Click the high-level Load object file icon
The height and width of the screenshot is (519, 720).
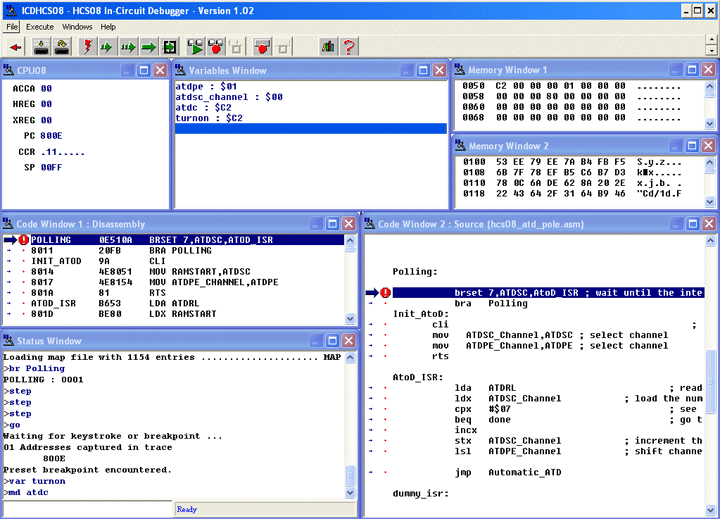[41, 47]
